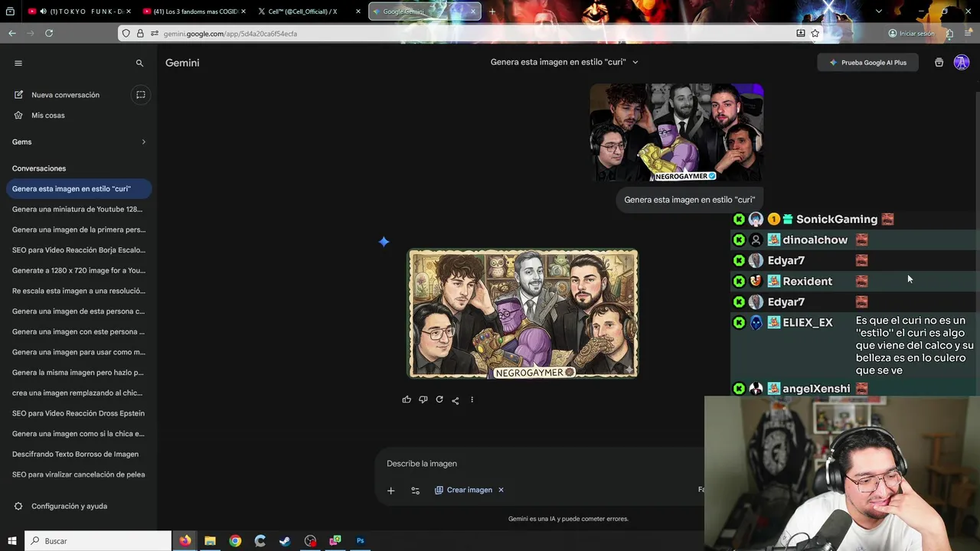Screen dimensions: 980x551
Task: Bookmark this page with the star
Action: [x=815, y=34]
